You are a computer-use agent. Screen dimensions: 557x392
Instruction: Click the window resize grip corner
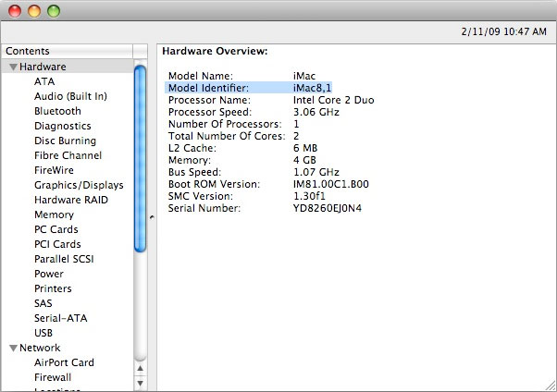551,386
